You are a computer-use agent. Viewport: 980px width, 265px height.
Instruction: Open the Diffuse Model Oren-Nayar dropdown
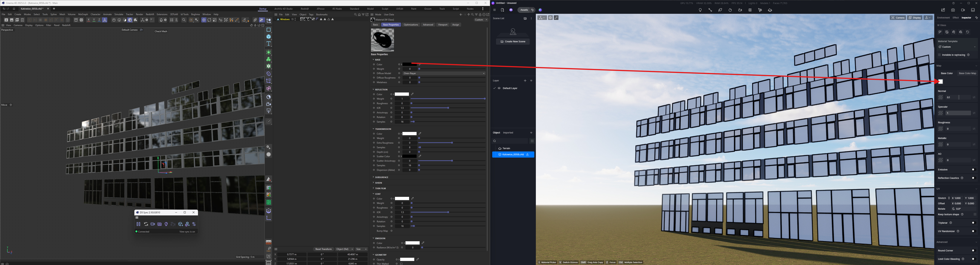tap(444, 74)
